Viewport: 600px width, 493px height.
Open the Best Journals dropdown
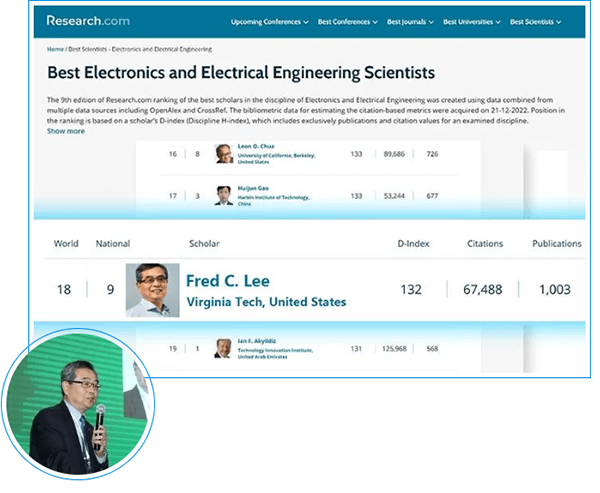(x=410, y=21)
